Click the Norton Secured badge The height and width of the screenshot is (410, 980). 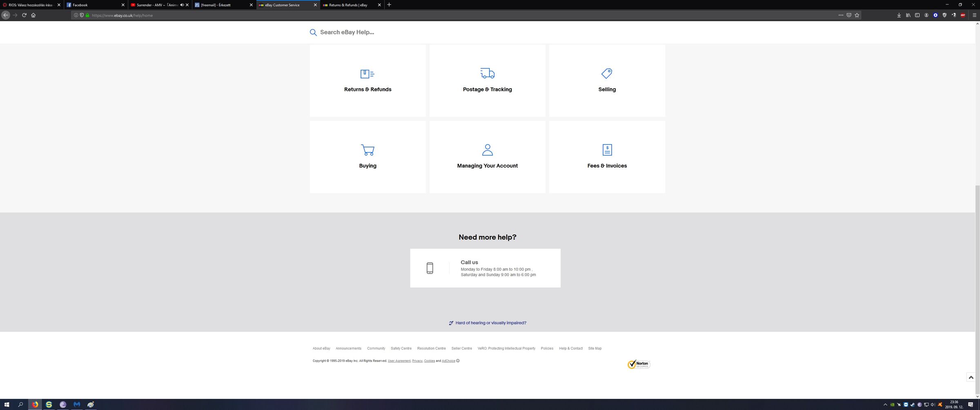tap(639, 364)
